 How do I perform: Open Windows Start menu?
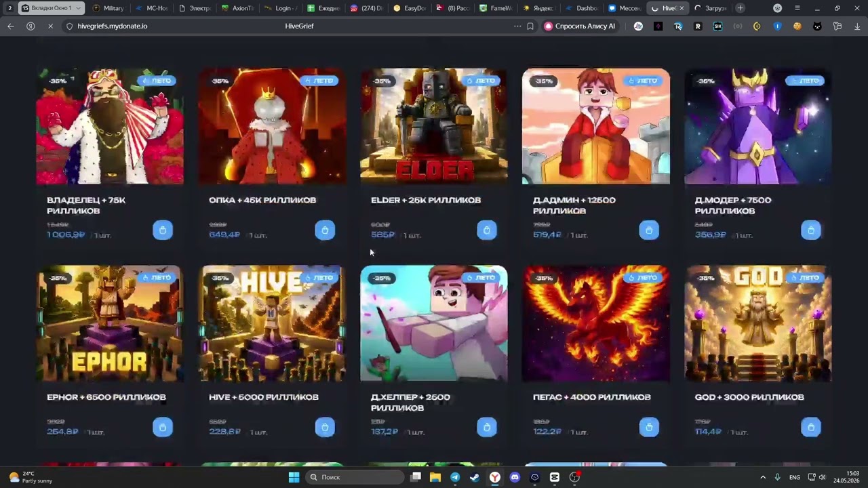pyautogui.click(x=294, y=477)
